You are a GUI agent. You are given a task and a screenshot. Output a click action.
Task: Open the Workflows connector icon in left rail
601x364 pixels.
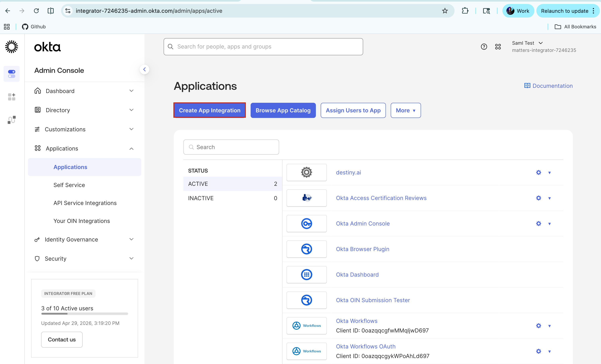pyautogui.click(x=12, y=120)
